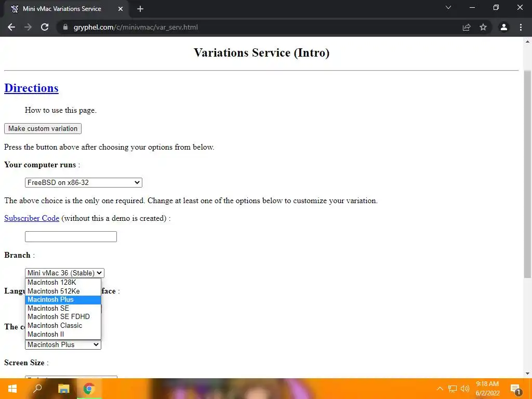Bookmark this page with the star

click(x=483, y=27)
